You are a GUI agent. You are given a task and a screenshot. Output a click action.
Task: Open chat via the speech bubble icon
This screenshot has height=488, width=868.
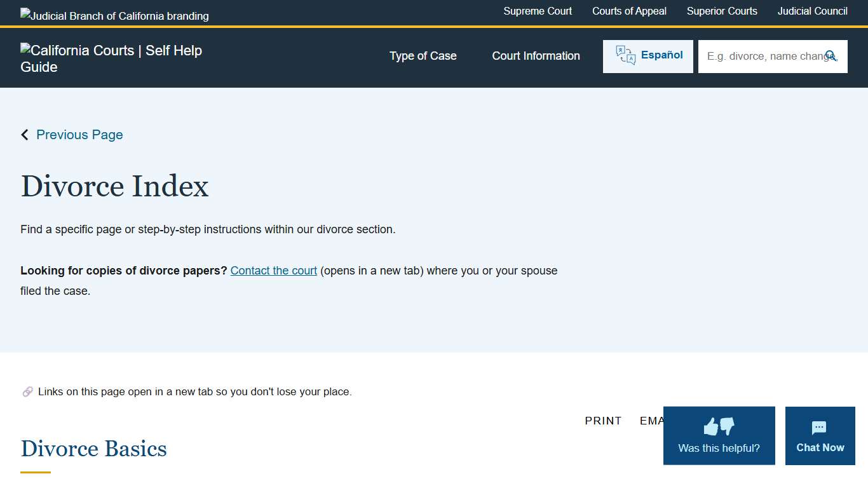pyautogui.click(x=820, y=428)
